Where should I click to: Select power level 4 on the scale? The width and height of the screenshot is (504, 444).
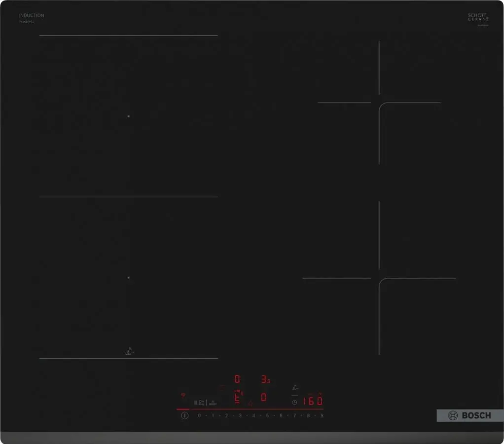(x=253, y=416)
